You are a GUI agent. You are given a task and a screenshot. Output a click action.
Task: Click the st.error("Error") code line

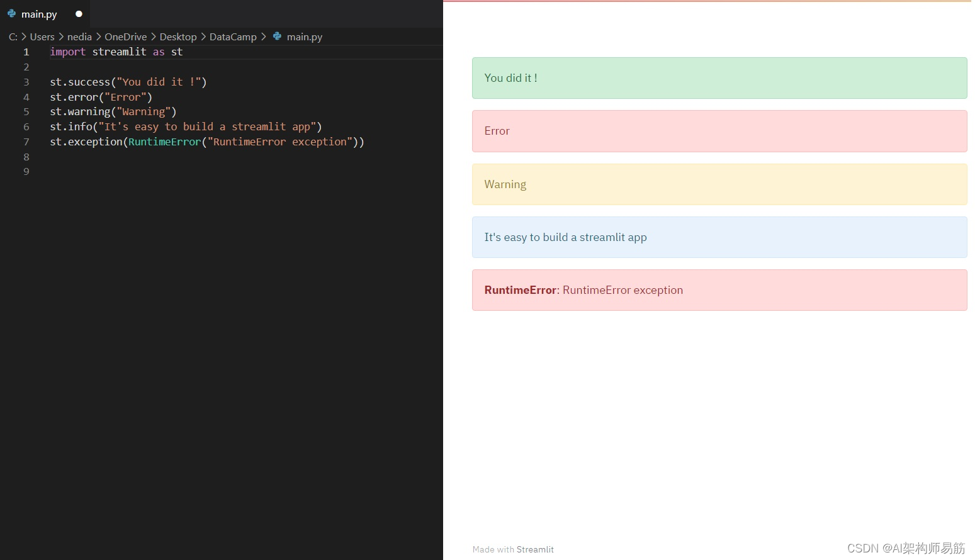(x=101, y=98)
